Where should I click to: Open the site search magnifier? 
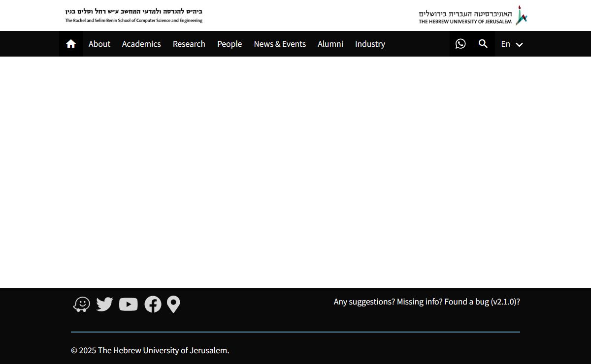[x=483, y=44]
